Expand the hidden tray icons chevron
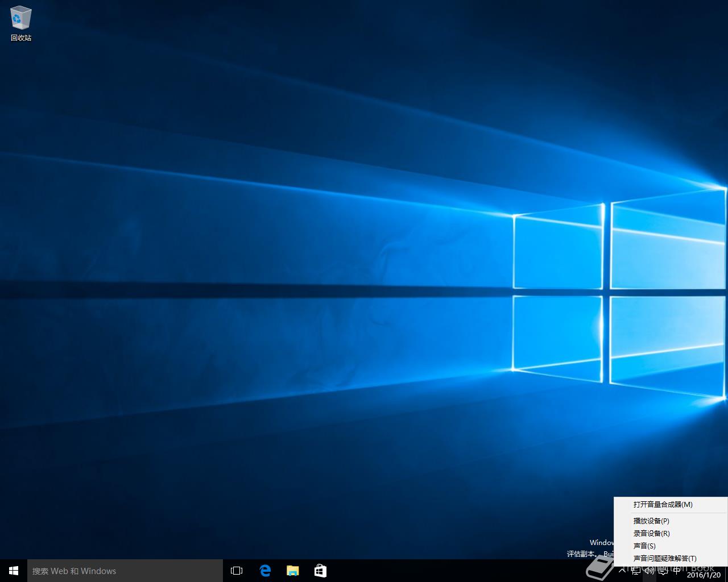The width and height of the screenshot is (728, 582). point(622,571)
